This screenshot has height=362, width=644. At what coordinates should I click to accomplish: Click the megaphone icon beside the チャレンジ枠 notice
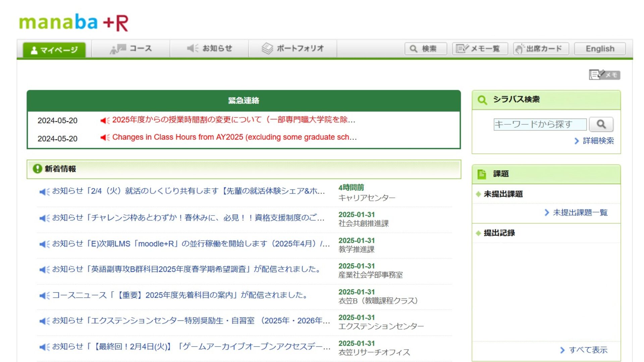coord(44,218)
